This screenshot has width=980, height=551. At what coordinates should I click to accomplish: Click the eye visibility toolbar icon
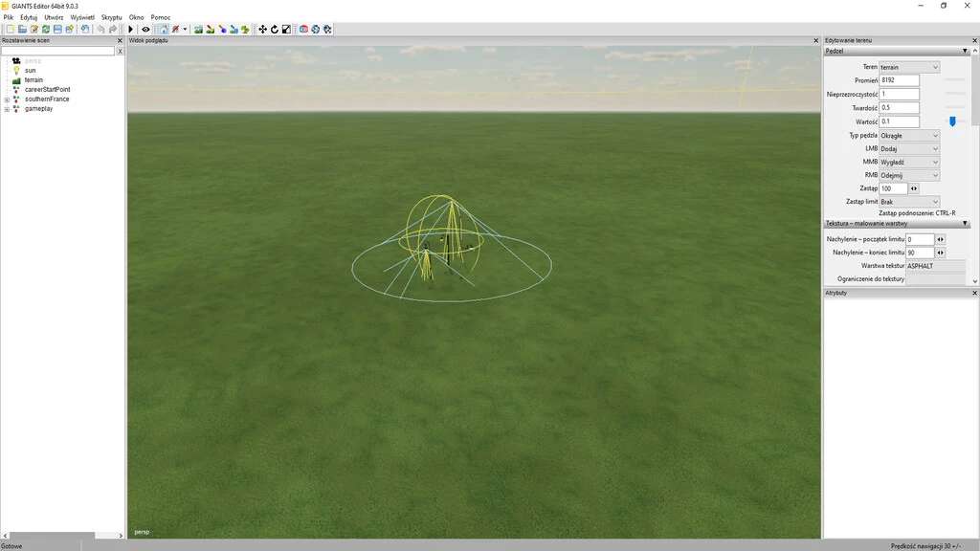click(x=145, y=30)
